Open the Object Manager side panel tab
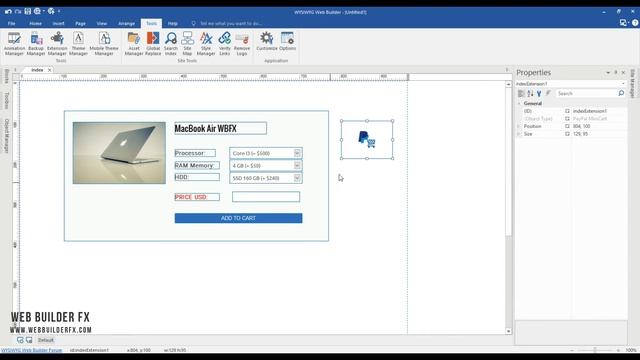The width and height of the screenshot is (640, 360). pyautogui.click(x=7, y=136)
